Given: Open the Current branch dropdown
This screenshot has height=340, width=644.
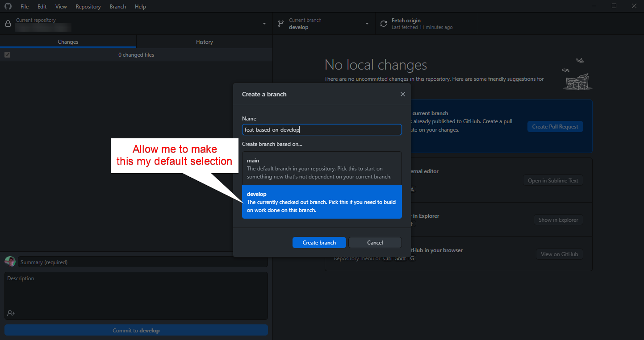Looking at the screenshot, I should tap(367, 23).
